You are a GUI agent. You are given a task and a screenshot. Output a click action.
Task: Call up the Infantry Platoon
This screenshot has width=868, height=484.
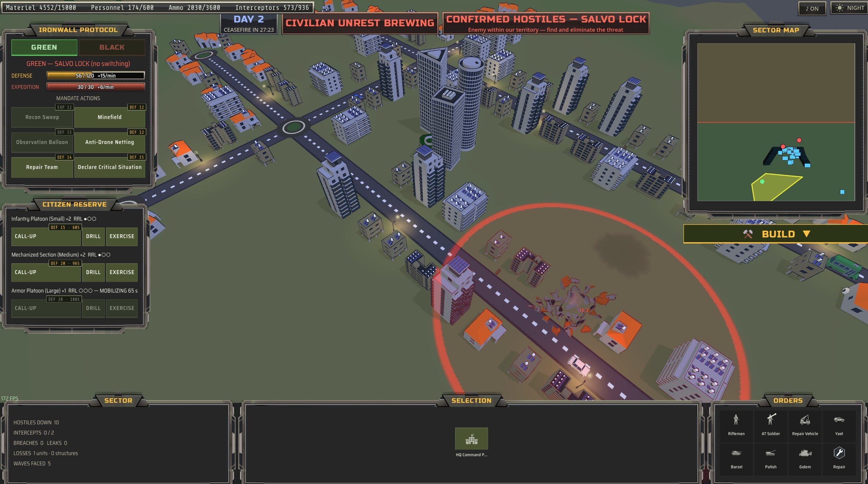coord(46,237)
